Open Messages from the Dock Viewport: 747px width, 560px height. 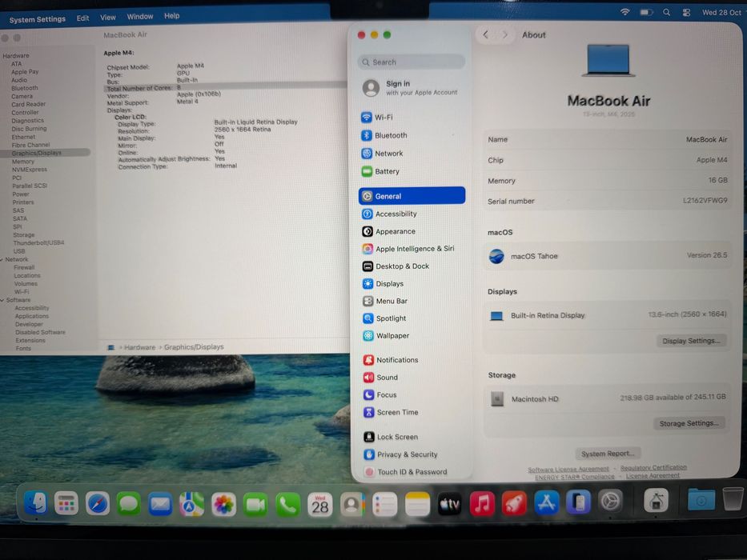coord(129,503)
